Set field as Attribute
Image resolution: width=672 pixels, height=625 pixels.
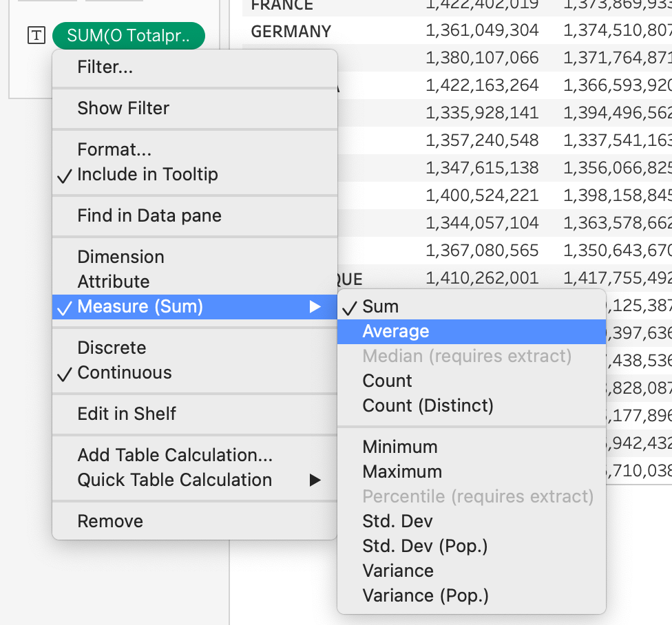114,282
